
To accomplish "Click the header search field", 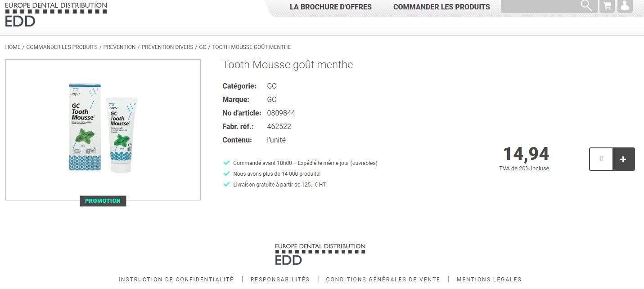I will pos(540,6).
